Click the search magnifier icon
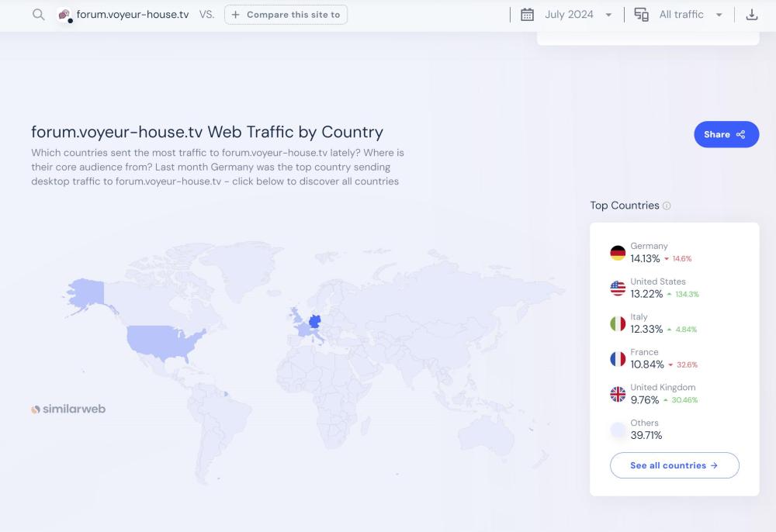776x532 pixels. [38, 15]
